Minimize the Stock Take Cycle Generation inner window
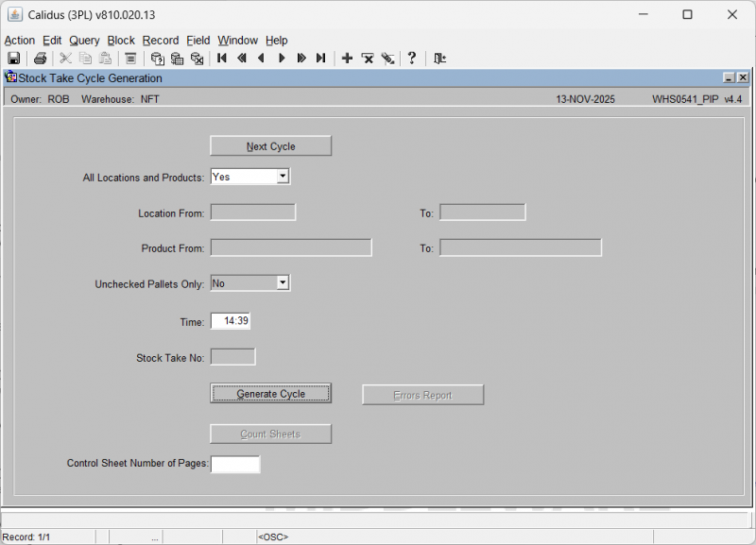 (729, 78)
